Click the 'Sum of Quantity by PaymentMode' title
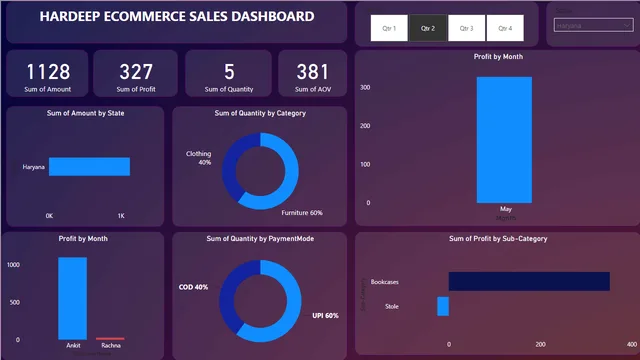The height and width of the screenshot is (360, 640). (260, 238)
